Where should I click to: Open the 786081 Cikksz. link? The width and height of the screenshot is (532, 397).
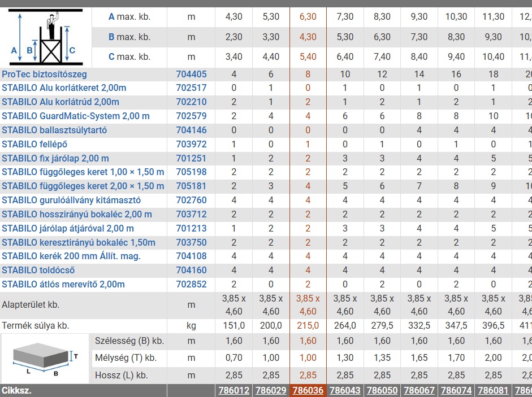click(494, 390)
